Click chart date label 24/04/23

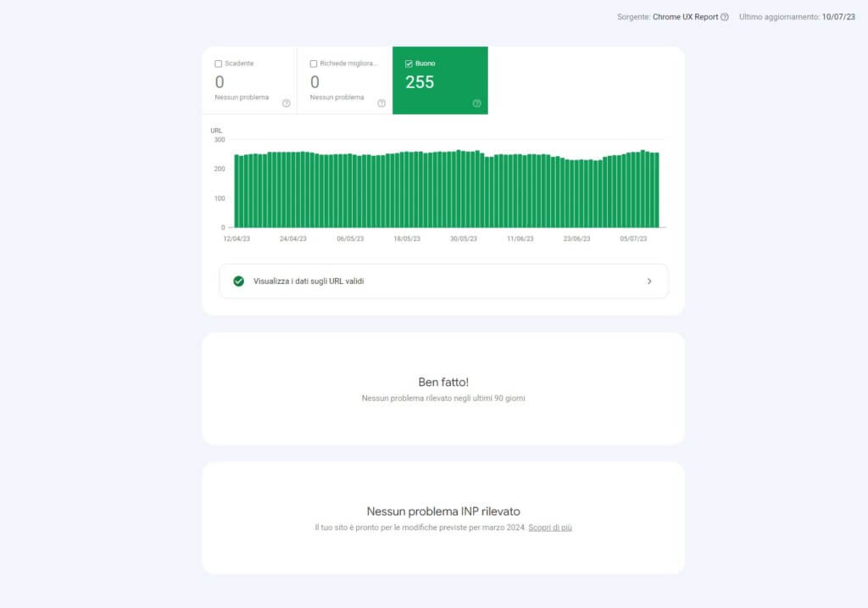point(292,238)
